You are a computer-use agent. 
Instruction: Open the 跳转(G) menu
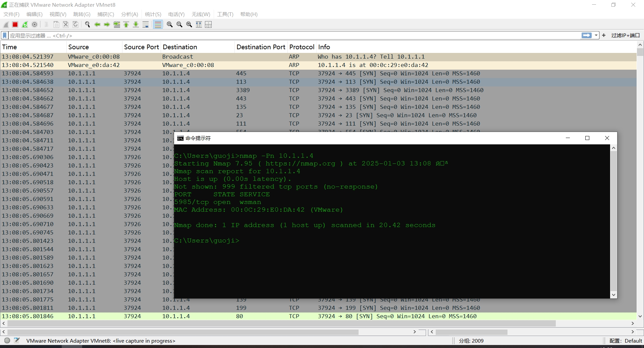coord(82,14)
